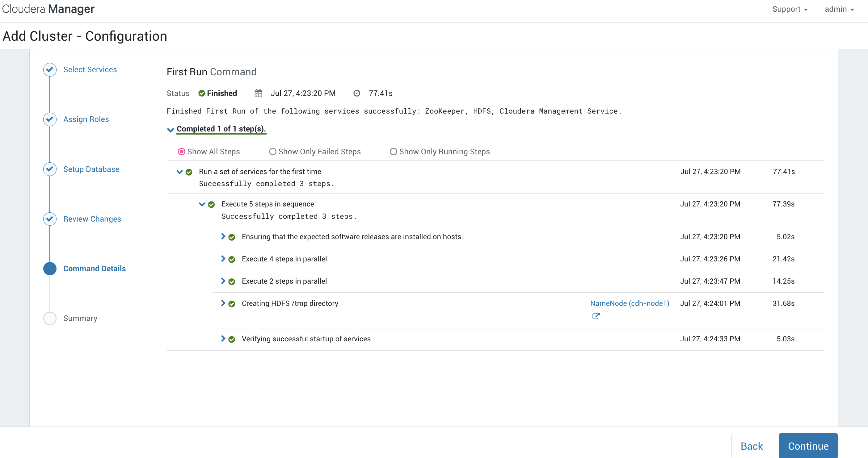Click the filled Command Details step circle

[50, 269]
